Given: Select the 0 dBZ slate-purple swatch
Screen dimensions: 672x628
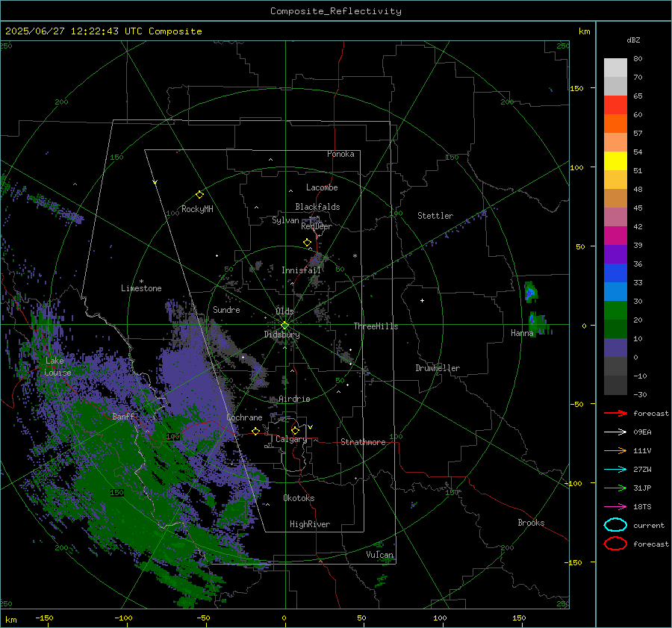Looking at the screenshot, I should pyautogui.click(x=615, y=348).
